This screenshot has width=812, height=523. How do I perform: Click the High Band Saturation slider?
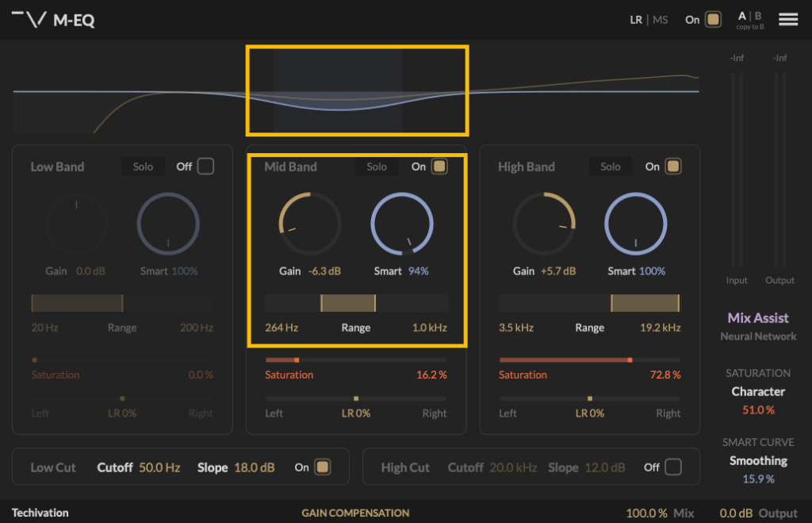click(x=589, y=360)
